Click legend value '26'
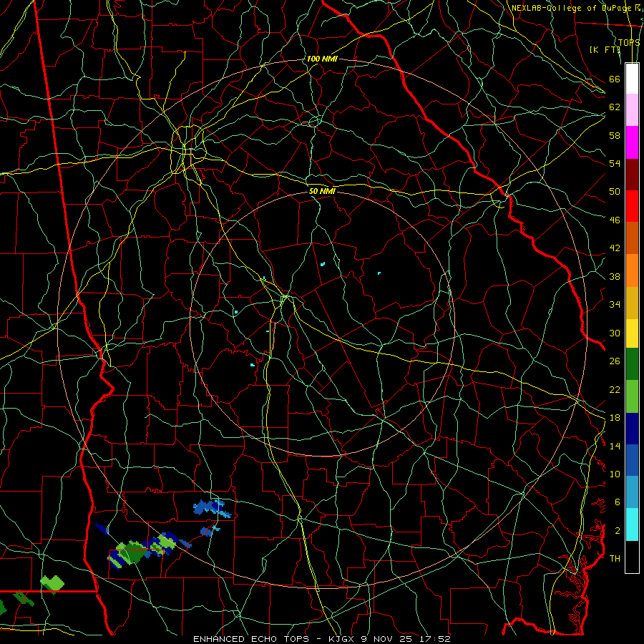The width and height of the screenshot is (644, 644). (615, 361)
